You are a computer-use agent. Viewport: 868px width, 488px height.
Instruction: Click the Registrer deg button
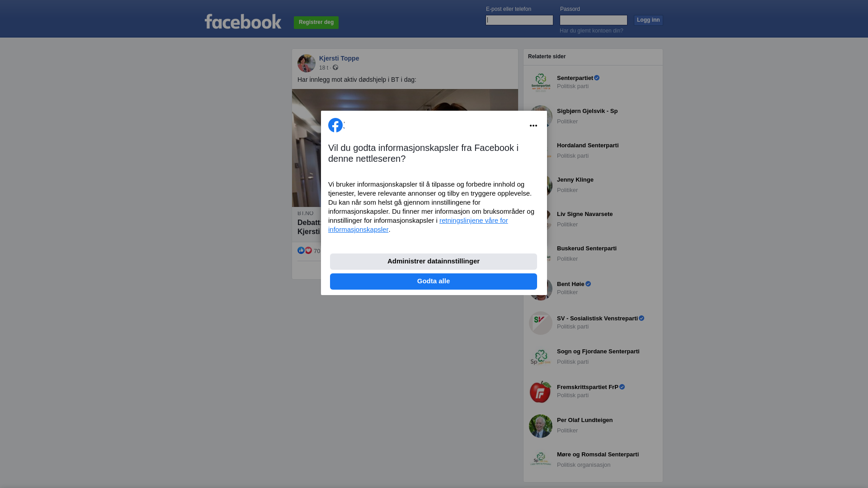coord(316,23)
